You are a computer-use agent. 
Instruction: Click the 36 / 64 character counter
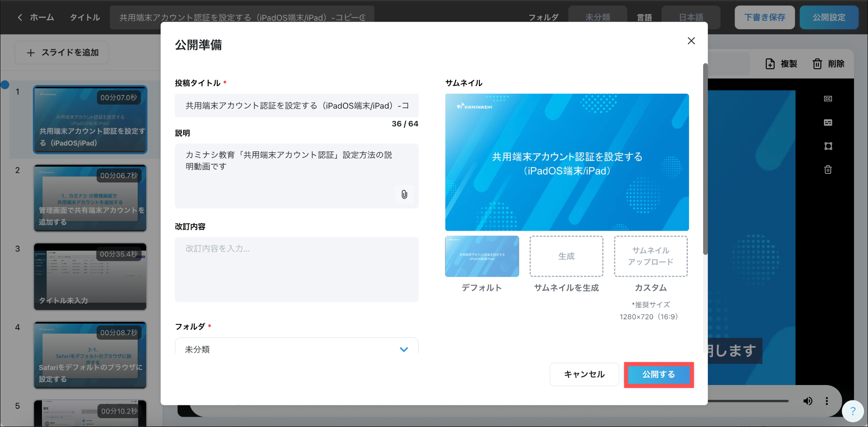[405, 124]
